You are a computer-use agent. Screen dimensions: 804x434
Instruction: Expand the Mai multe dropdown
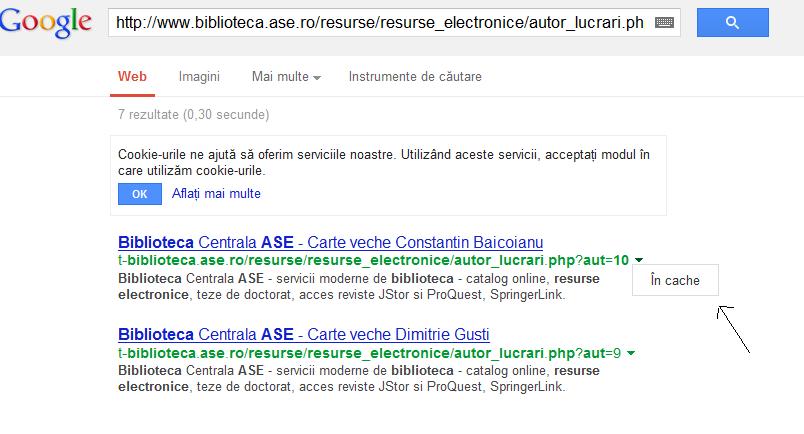(286, 76)
